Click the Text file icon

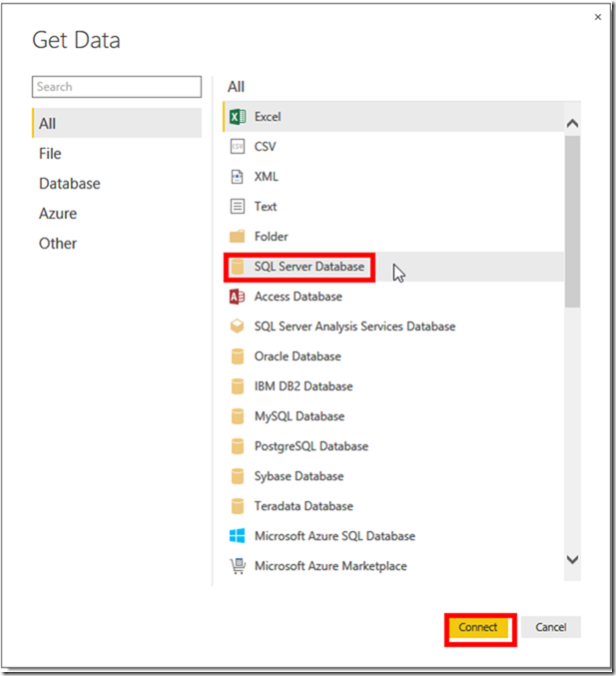tap(237, 207)
